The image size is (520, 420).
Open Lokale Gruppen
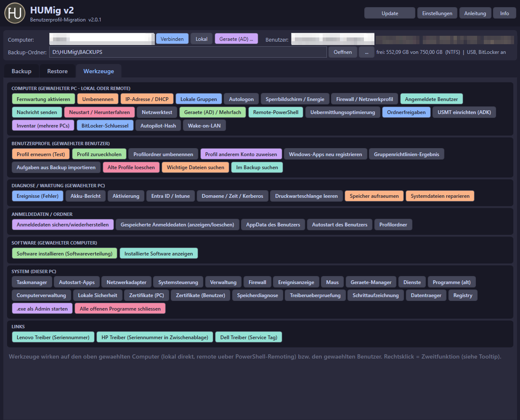tap(199, 99)
